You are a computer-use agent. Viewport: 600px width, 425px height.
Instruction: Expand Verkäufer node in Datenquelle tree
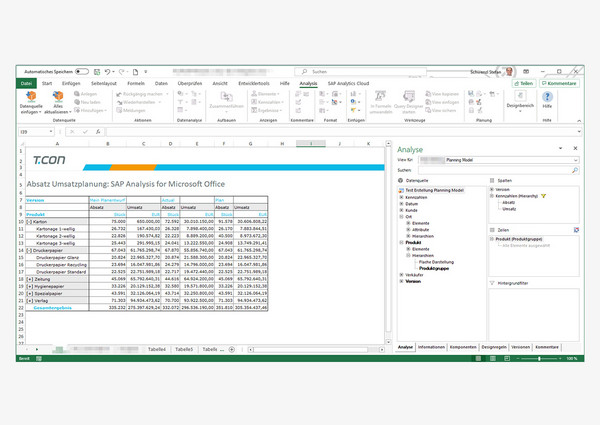[x=401, y=275]
